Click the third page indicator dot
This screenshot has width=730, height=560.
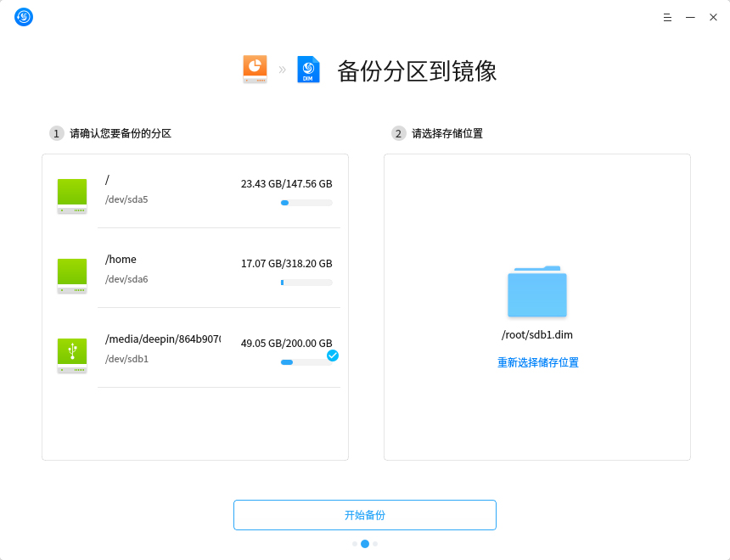(375, 544)
